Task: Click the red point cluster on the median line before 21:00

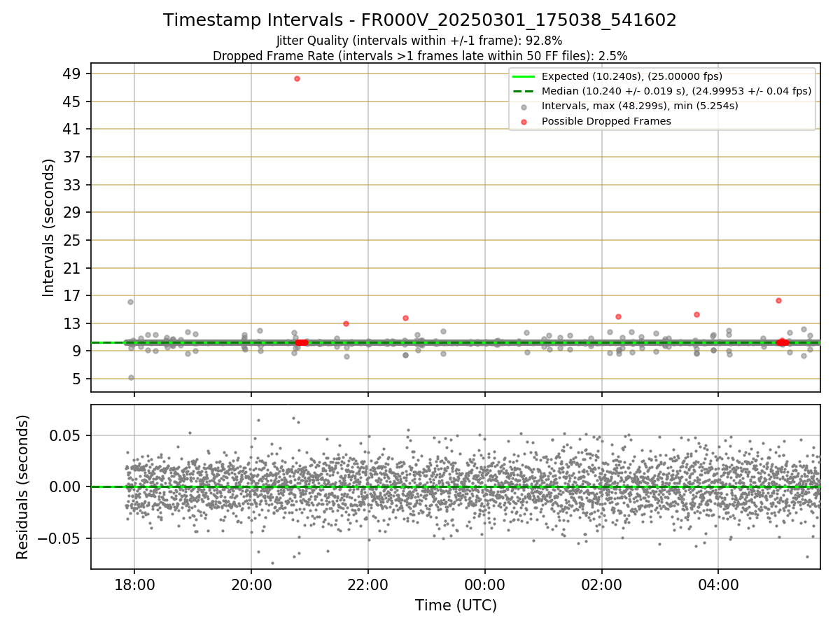Action: (x=301, y=342)
